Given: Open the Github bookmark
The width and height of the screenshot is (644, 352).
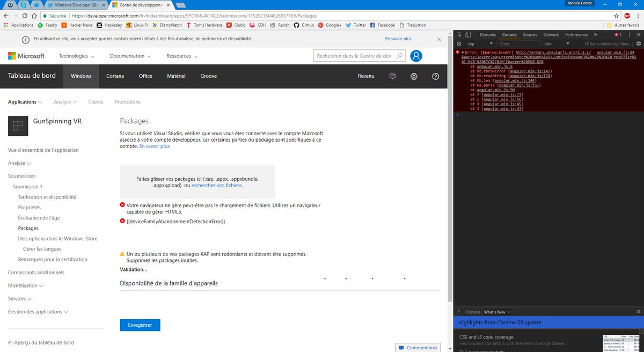Looking at the screenshot, I should pyautogui.click(x=304, y=25).
